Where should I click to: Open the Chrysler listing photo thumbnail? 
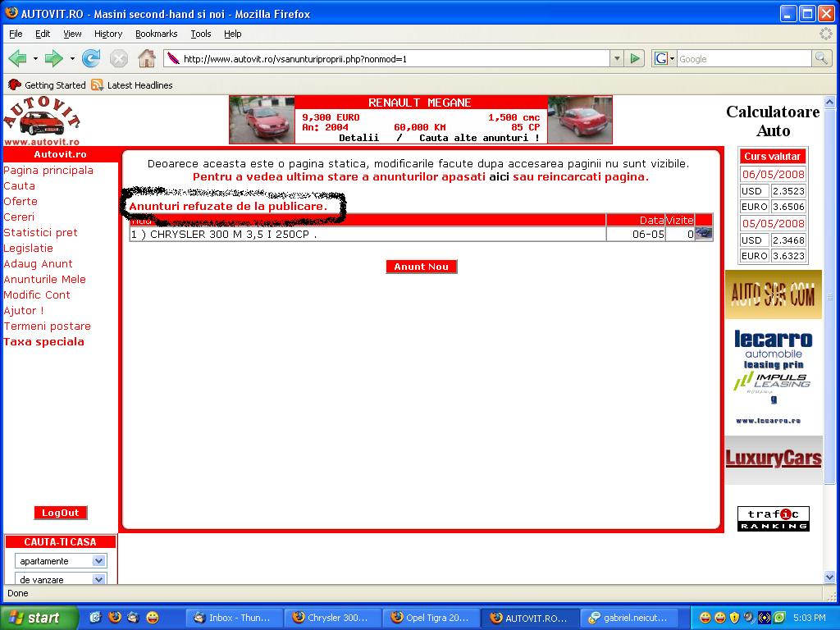(x=703, y=234)
